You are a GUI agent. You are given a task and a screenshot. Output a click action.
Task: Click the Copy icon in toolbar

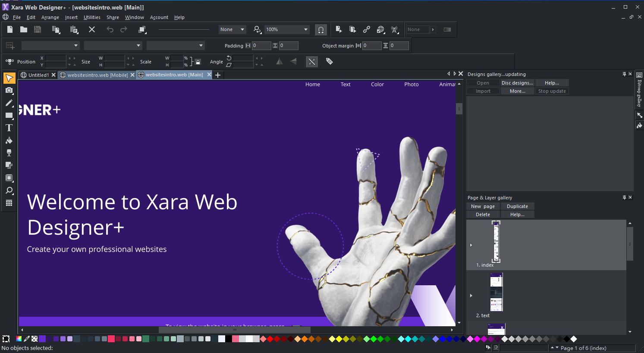point(56,29)
